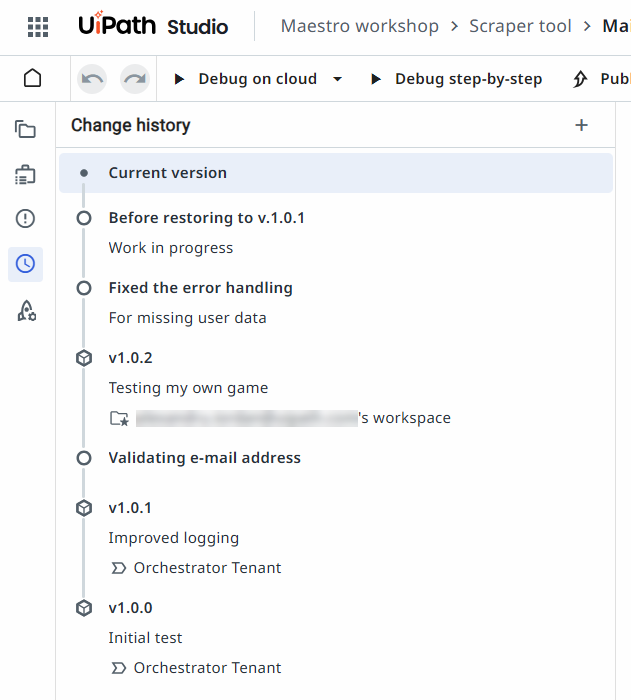This screenshot has height=700, width=631.
Task: Click Orchestrator Tenant tag icon under v1.0.0
Action: pyautogui.click(x=118, y=668)
